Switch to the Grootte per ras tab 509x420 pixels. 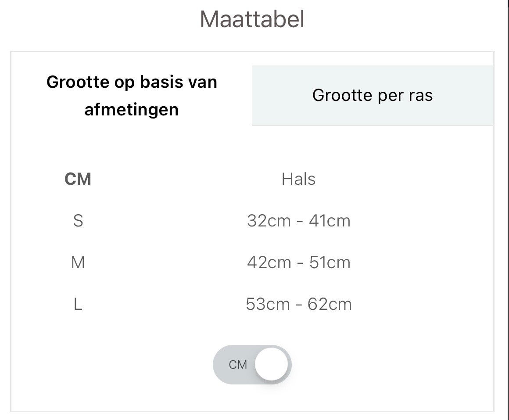[x=373, y=95]
